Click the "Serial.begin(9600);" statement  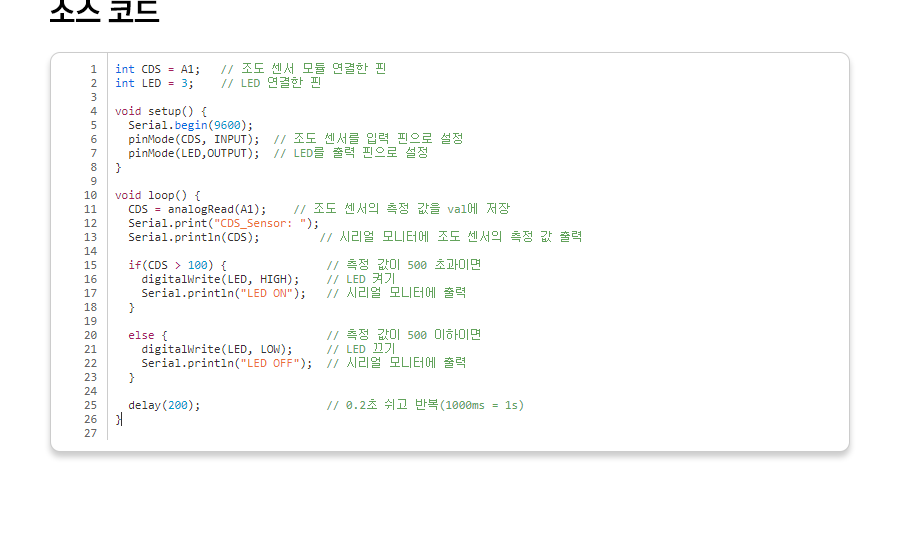click(190, 125)
